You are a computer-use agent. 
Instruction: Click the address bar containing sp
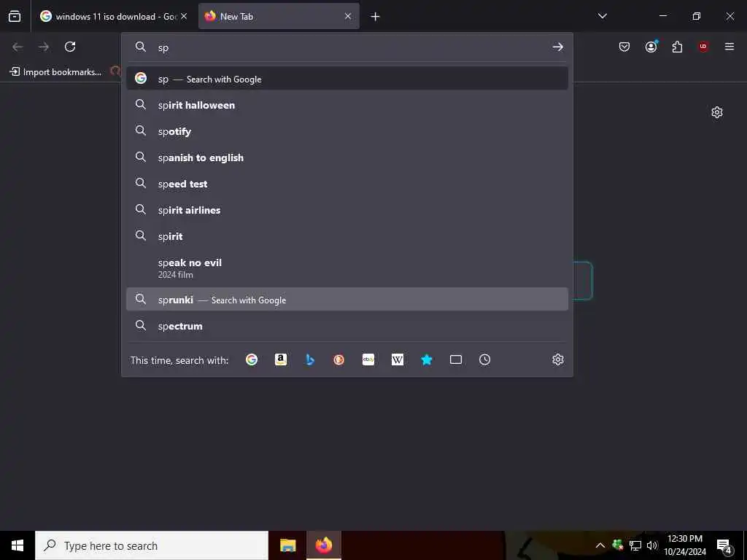347,47
